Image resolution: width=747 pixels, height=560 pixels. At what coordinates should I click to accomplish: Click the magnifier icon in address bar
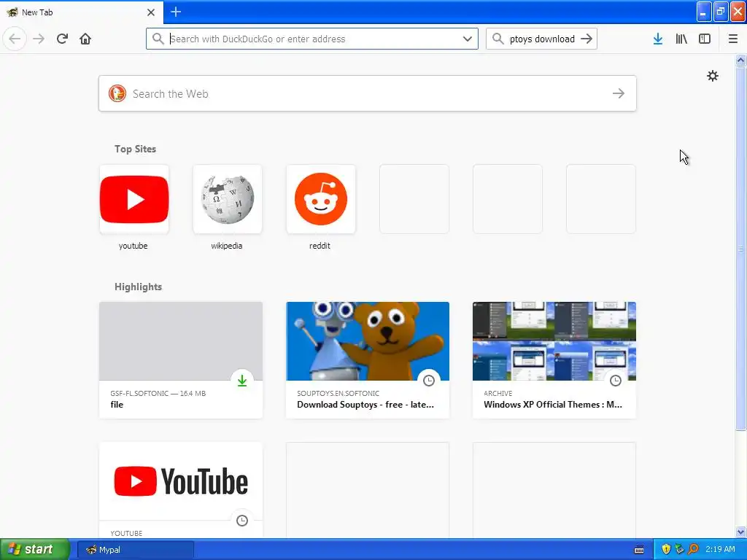(158, 39)
